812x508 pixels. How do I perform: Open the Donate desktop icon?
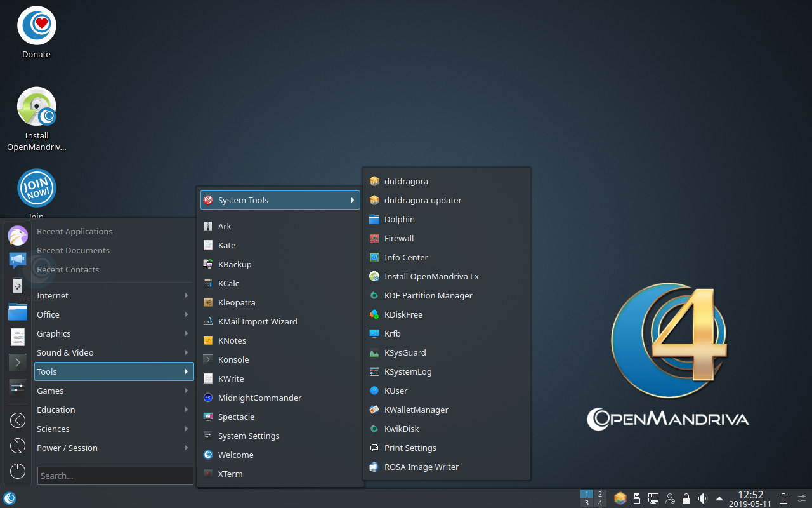point(36,33)
